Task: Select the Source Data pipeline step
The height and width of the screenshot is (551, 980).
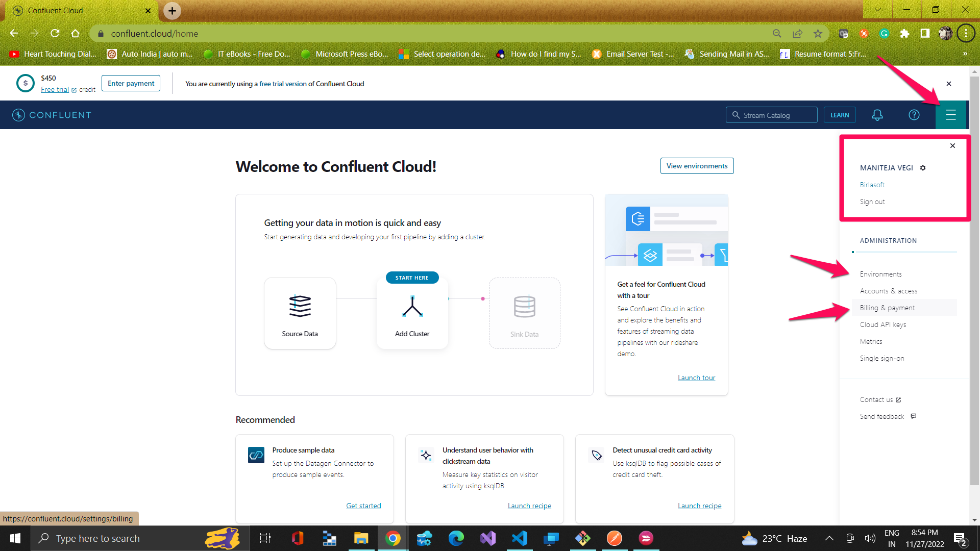Action: 300,313
